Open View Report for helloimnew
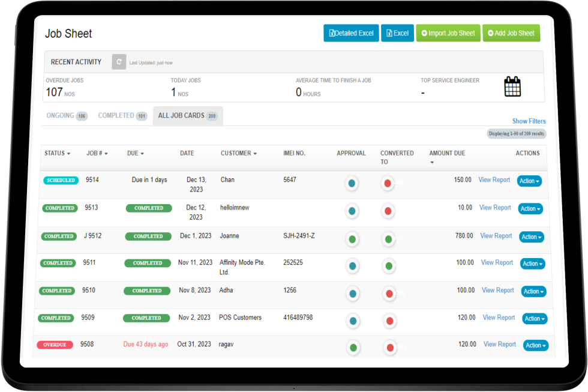The width and height of the screenshot is (588, 392). click(x=495, y=208)
